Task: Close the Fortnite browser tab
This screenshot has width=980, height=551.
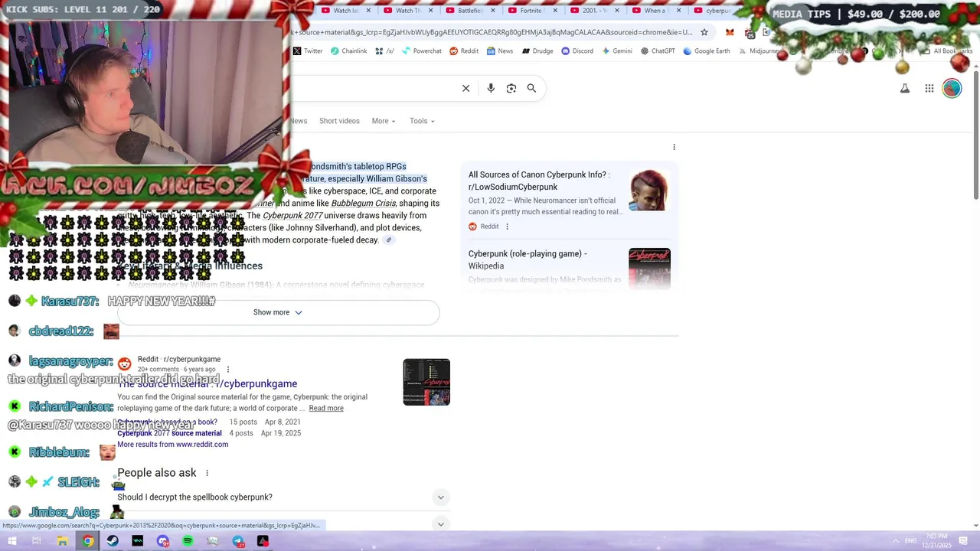Action: click(554, 11)
